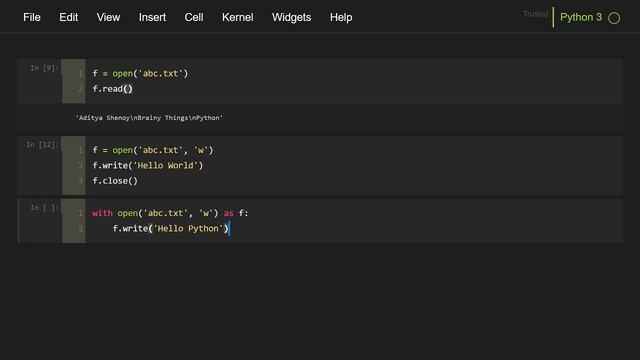This screenshot has width=640, height=360.
Task: Click the output text 'Aditya Shenoy\nBrainy Things\nPython'
Action: pos(149,118)
